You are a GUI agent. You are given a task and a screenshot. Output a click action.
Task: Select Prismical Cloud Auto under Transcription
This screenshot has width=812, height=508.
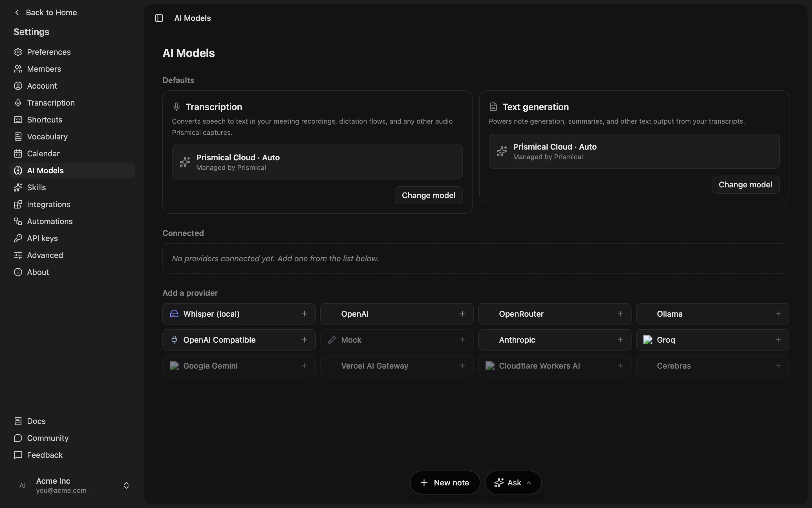click(x=317, y=162)
